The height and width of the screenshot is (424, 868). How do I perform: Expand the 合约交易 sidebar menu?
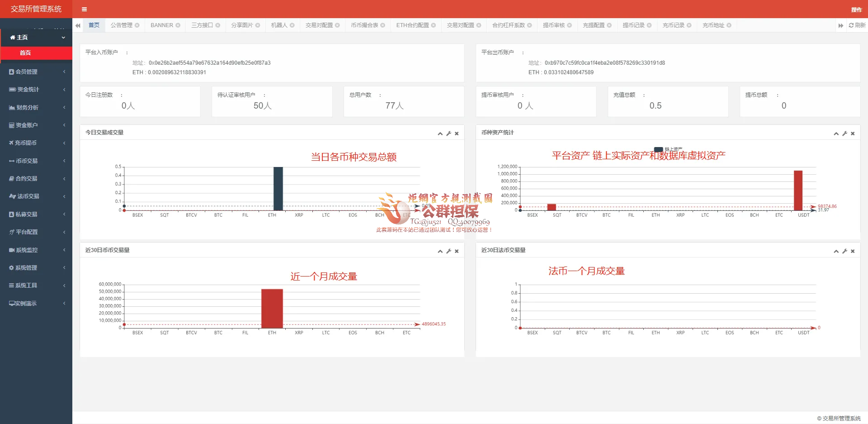click(x=36, y=178)
